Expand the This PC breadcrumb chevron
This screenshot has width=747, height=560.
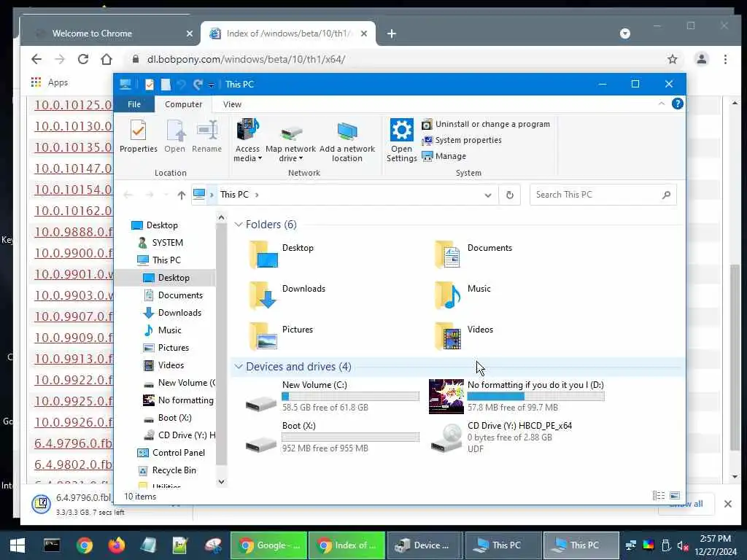pyautogui.click(x=257, y=195)
